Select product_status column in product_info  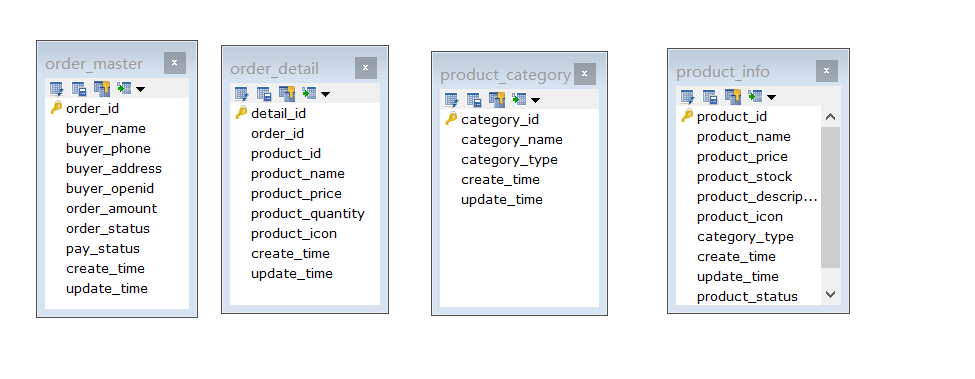(747, 296)
